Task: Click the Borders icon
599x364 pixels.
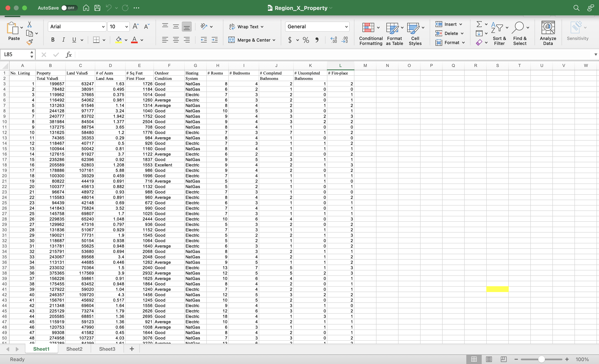Action: [96, 40]
